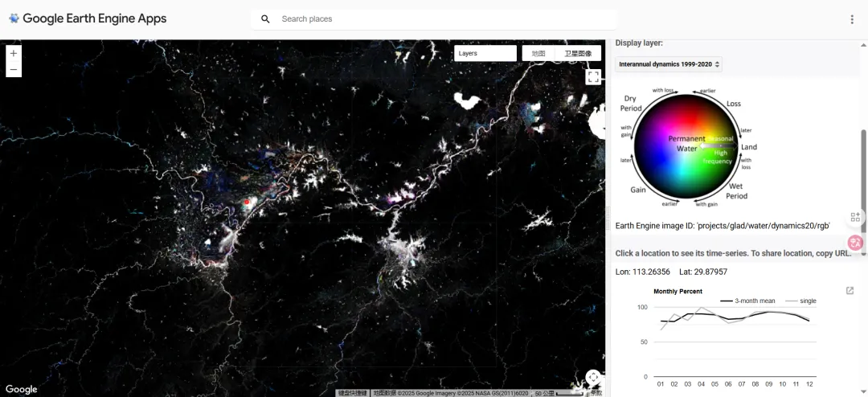Viewport: 868px width, 397px height.
Task: Click the search magnifier icon
Action: 266,18
